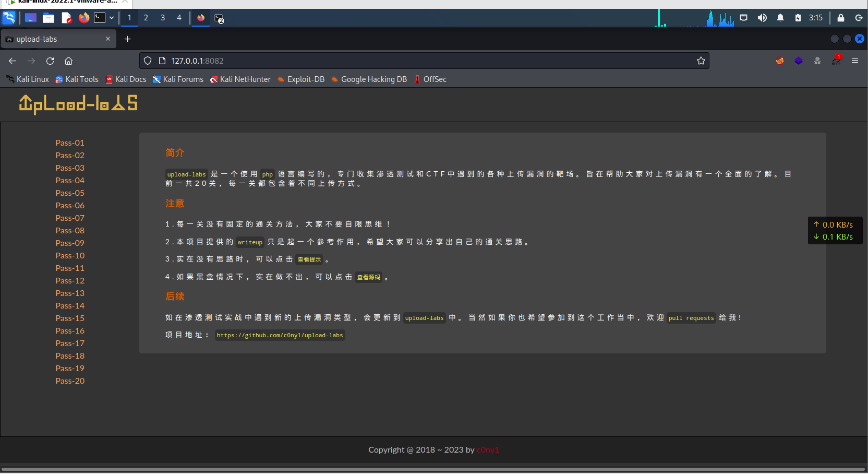
Task: Open the Kali Forums bookmark
Action: [178, 79]
